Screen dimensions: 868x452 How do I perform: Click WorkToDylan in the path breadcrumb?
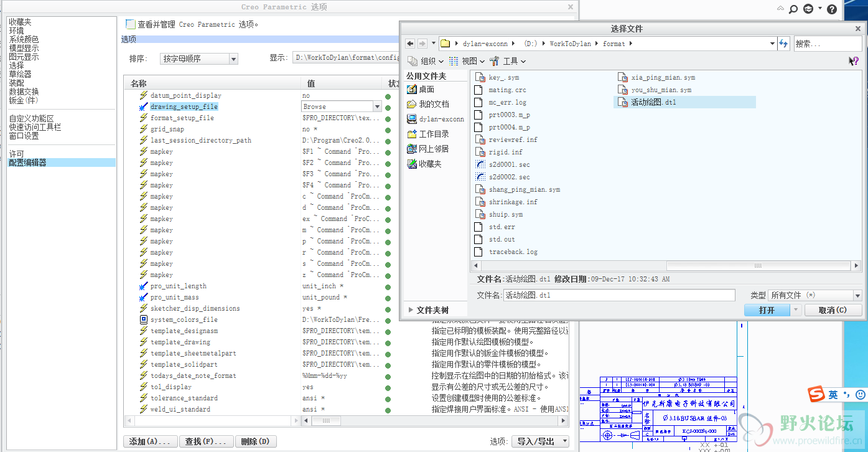tap(570, 44)
